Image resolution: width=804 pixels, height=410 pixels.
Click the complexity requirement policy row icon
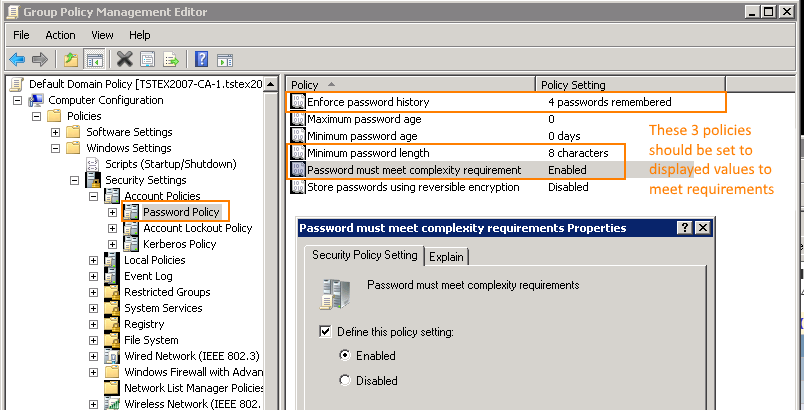(297, 170)
